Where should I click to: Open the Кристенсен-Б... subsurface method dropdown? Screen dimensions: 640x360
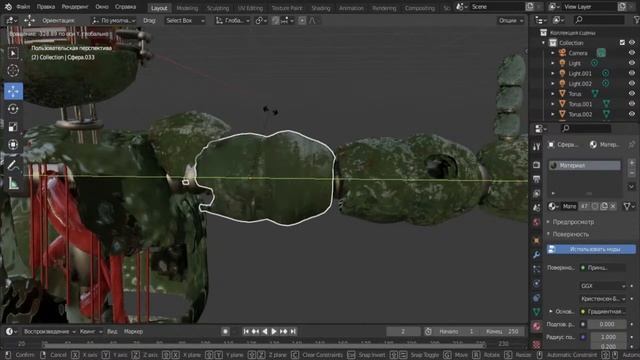(602, 299)
